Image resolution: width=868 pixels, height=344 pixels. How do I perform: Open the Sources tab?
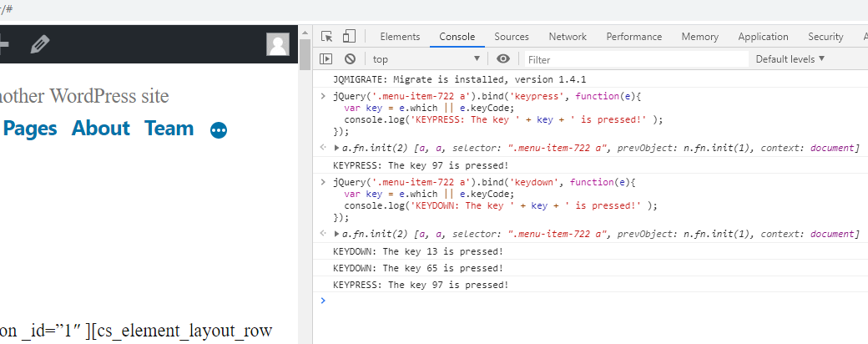click(x=512, y=37)
